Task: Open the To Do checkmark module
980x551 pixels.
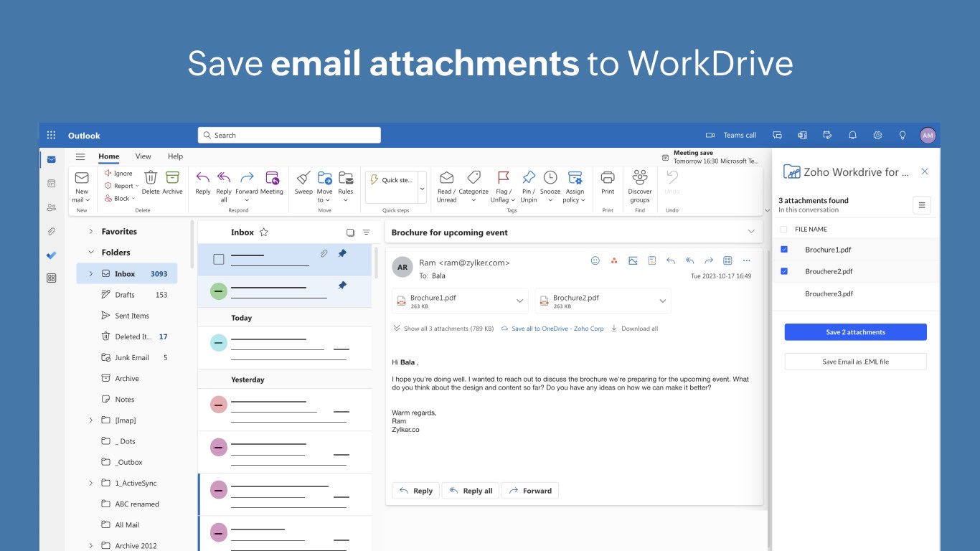Action: pyautogui.click(x=51, y=255)
